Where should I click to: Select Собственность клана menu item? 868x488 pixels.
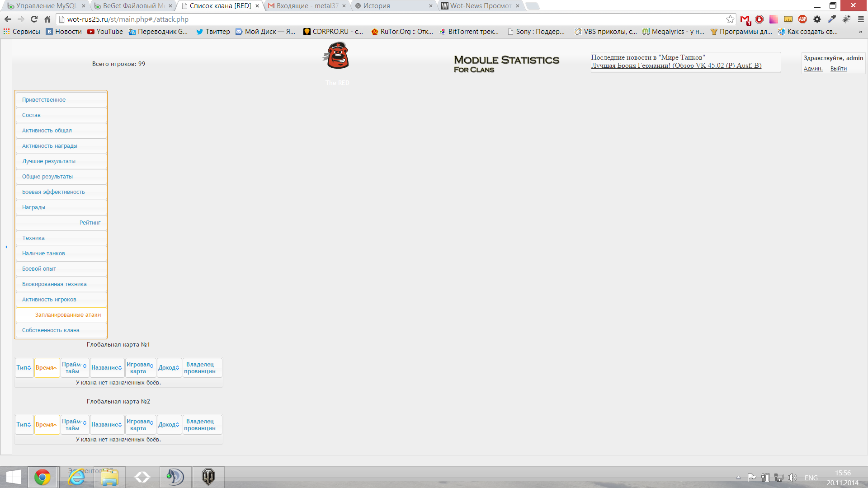pos(51,330)
